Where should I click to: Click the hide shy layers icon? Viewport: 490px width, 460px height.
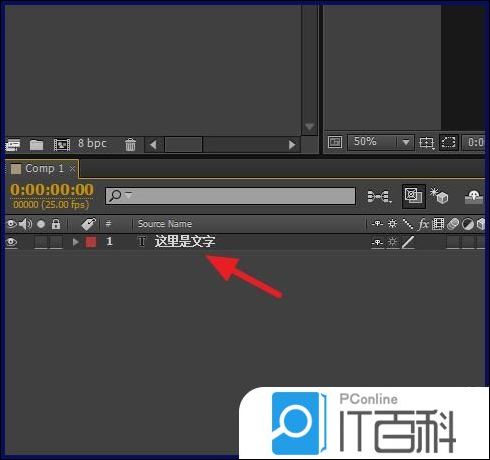(473, 196)
